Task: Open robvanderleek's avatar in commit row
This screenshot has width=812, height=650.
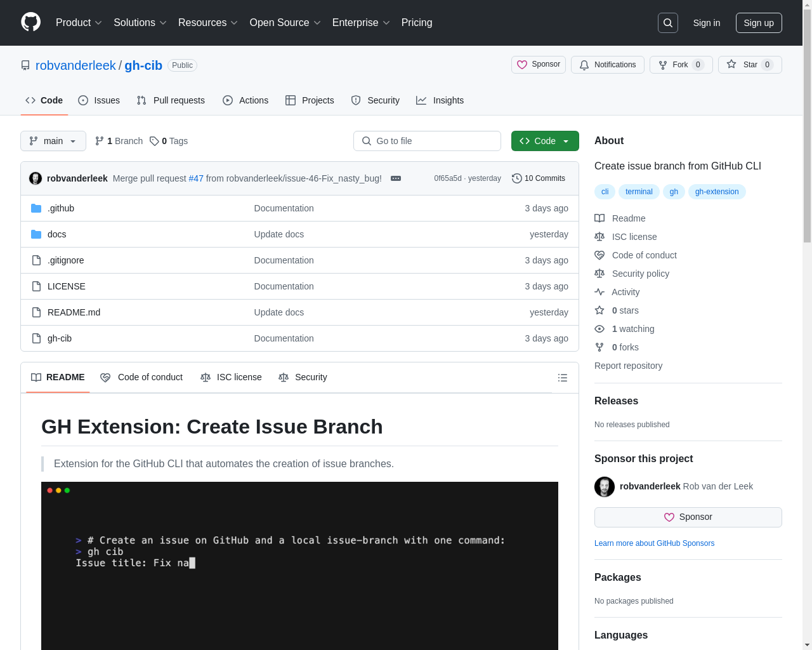Action: pos(36,178)
